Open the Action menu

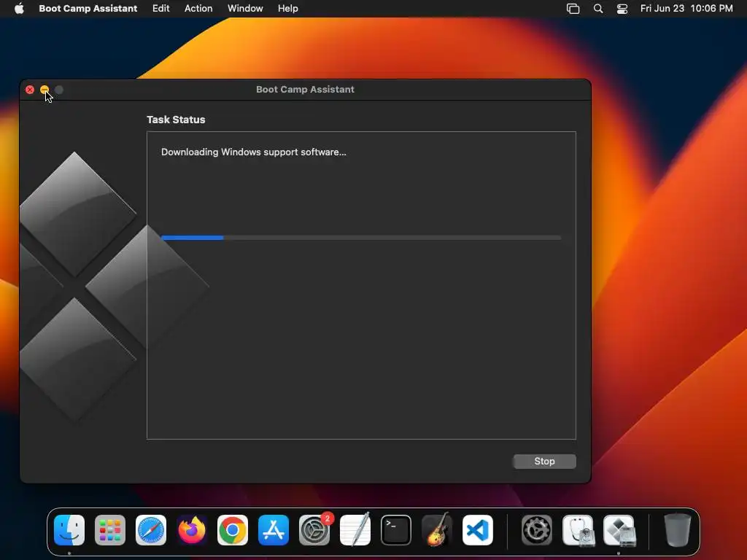pyautogui.click(x=198, y=9)
